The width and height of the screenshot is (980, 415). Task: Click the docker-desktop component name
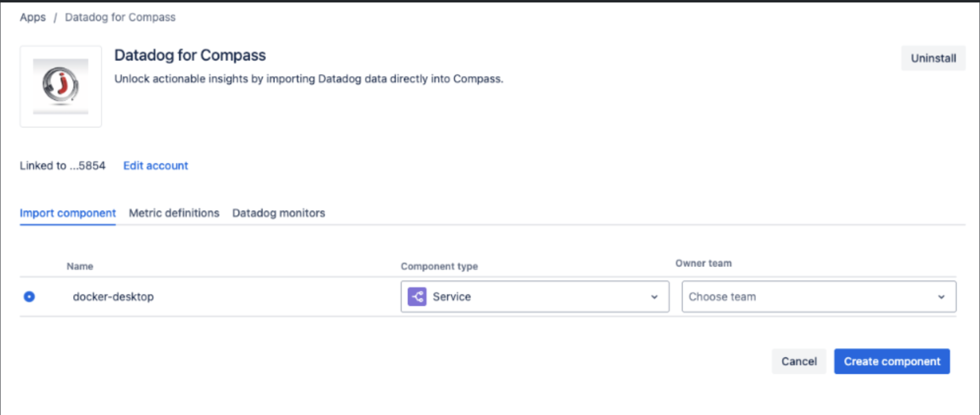(113, 297)
